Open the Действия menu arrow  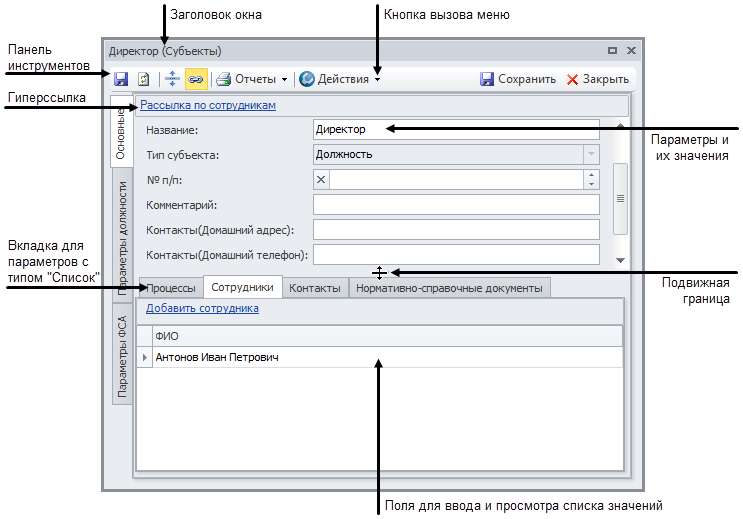click(x=377, y=79)
